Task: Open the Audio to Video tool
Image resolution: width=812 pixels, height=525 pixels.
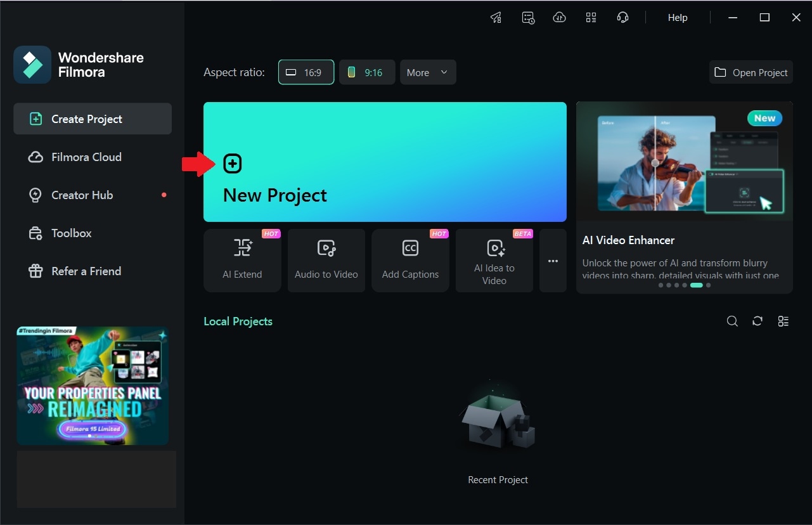Action: coord(326,260)
